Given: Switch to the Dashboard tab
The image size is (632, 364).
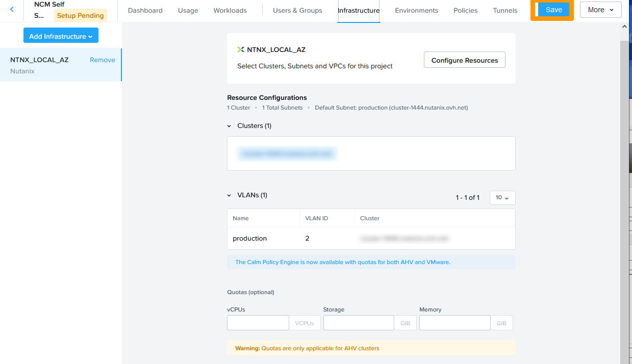Looking at the screenshot, I should coord(145,10).
